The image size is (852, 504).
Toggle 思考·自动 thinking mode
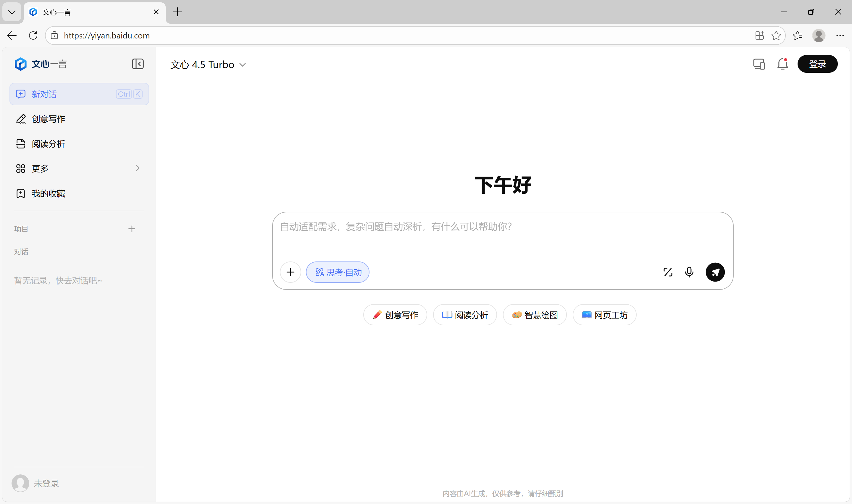click(x=338, y=272)
